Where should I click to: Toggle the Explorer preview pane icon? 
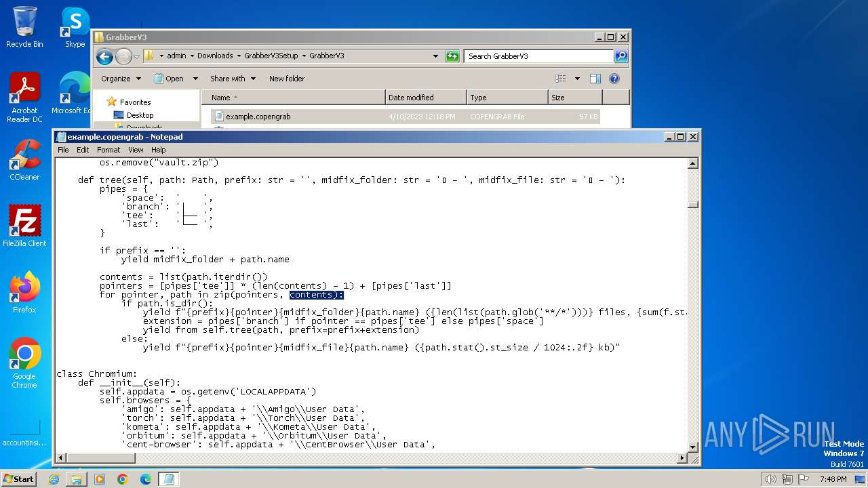click(x=595, y=79)
